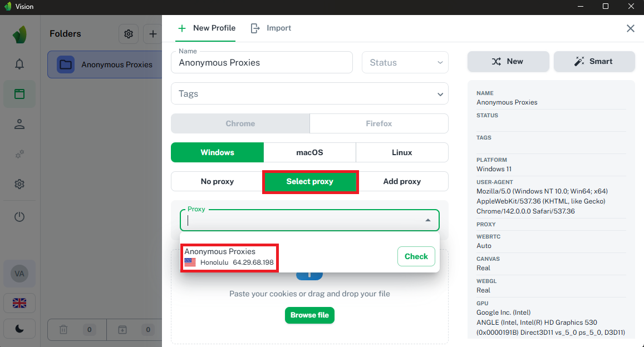644x347 pixels.
Task: Switch to the Firefox browser option
Action: point(378,123)
